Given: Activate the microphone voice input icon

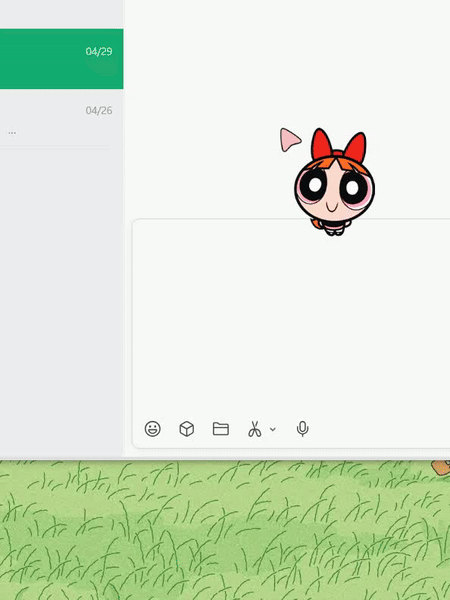Looking at the screenshot, I should pyautogui.click(x=302, y=429).
